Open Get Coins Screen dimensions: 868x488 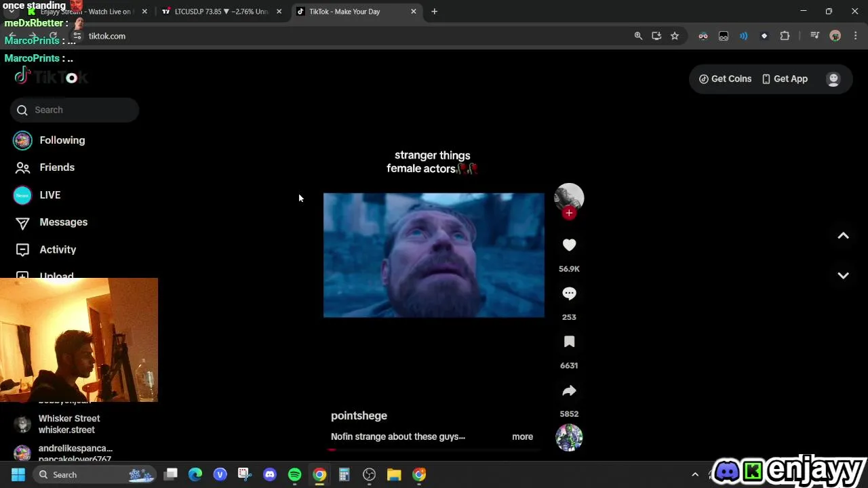(725, 79)
